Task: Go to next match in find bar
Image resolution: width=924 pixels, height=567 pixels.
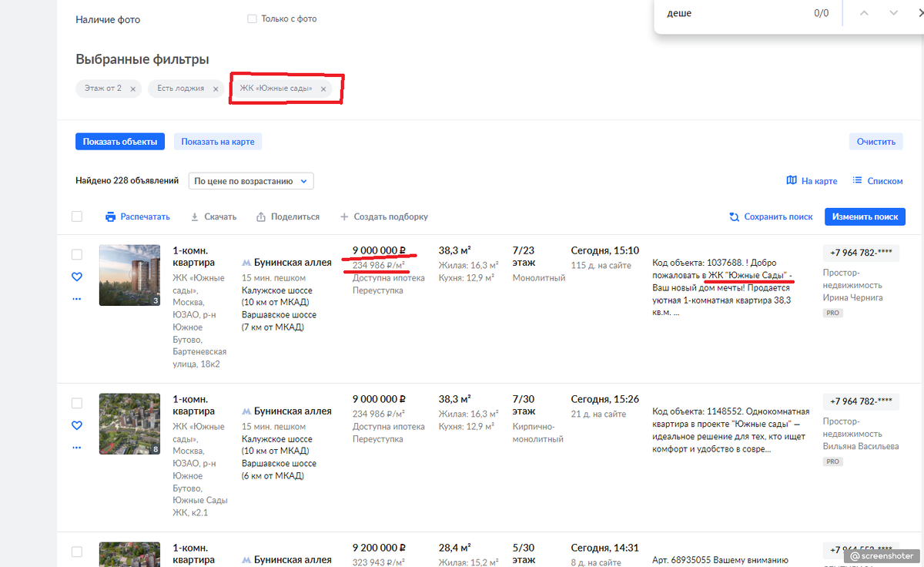Action: (x=893, y=13)
